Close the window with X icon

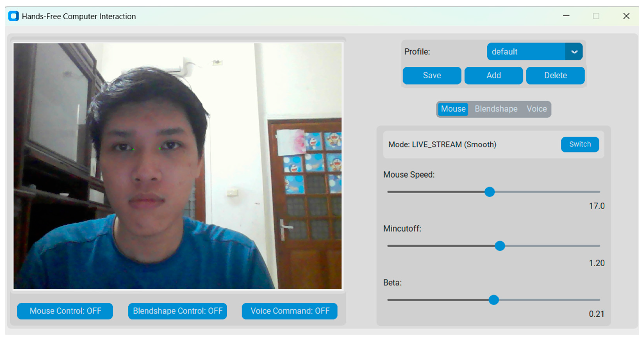[626, 16]
